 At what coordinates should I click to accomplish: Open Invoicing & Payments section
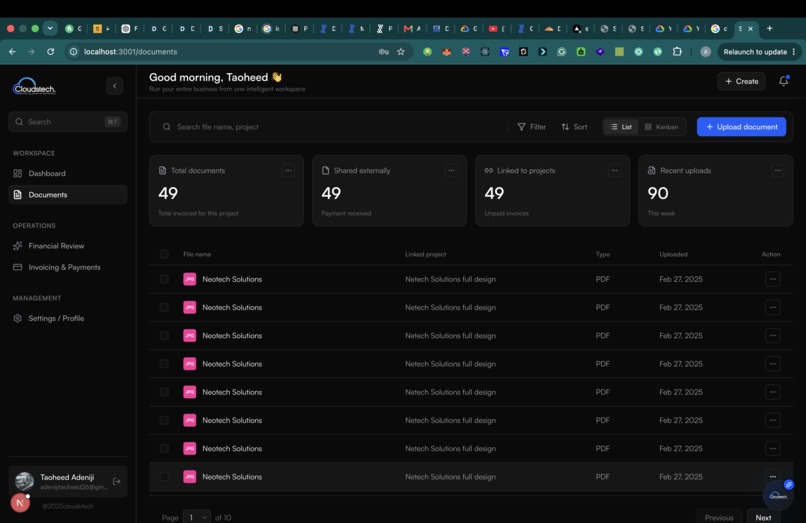coord(67,267)
